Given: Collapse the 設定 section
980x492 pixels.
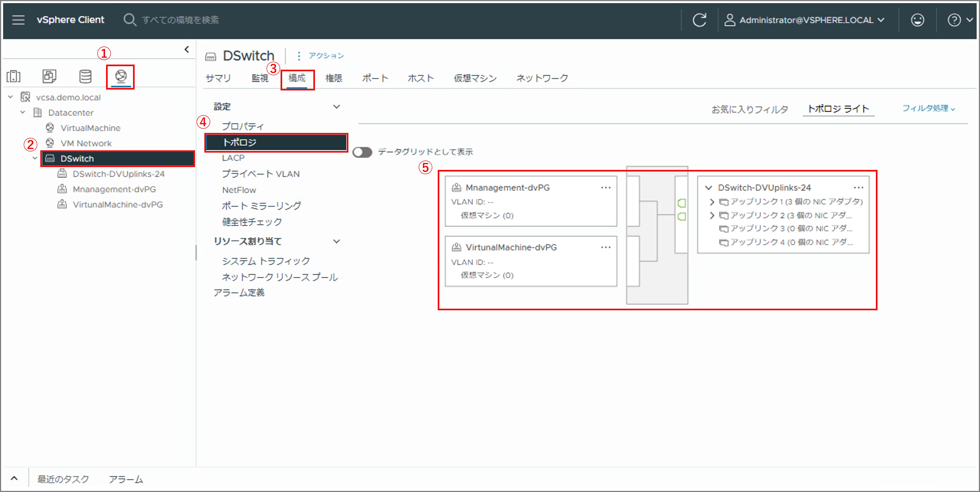Looking at the screenshot, I should 336,107.
